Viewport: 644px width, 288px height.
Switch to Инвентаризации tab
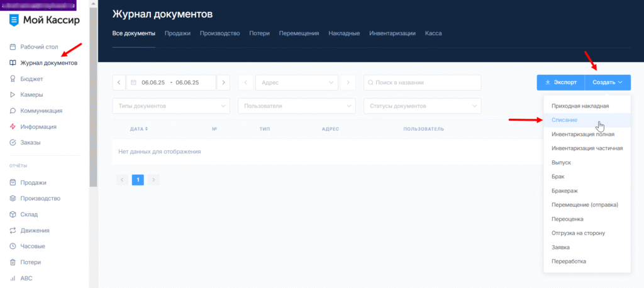tap(392, 33)
